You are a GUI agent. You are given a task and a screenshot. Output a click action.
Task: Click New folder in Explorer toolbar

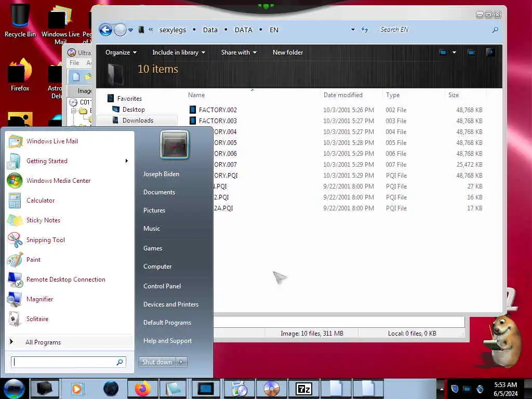point(288,52)
